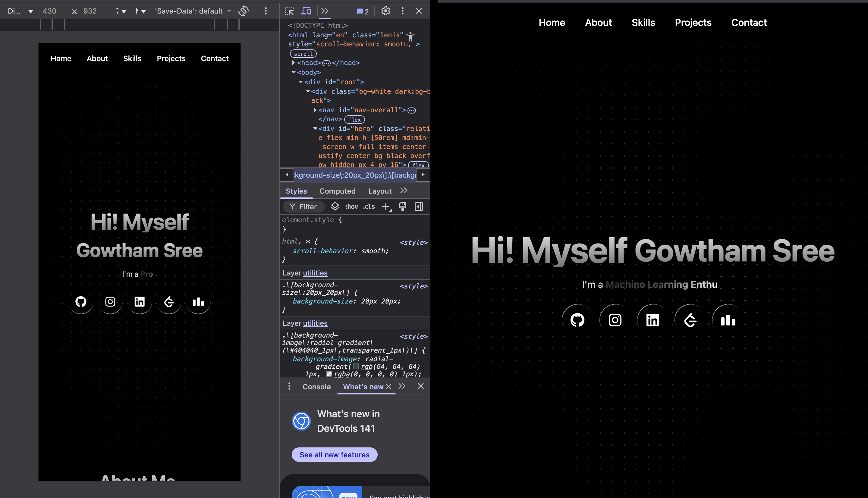868x498 pixels.
Task: Expand the head element node
Action: click(x=293, y=63)
